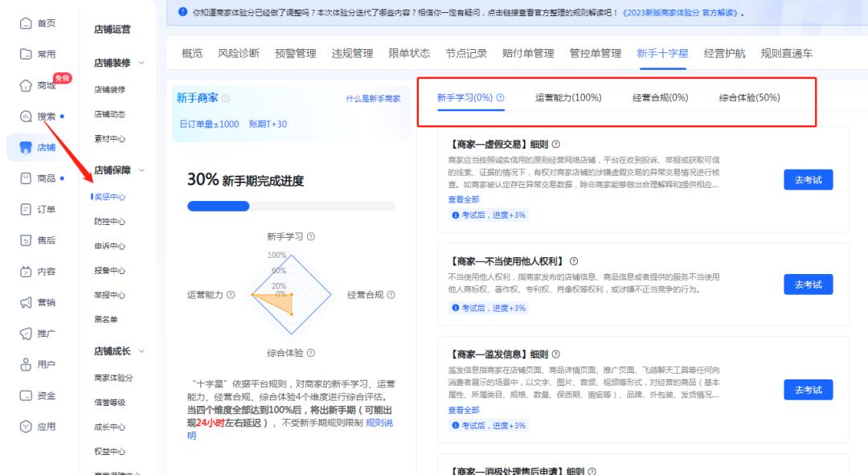Open the 营销 marketing megaphone icon
868x475 pixels.
coord(25,302)
